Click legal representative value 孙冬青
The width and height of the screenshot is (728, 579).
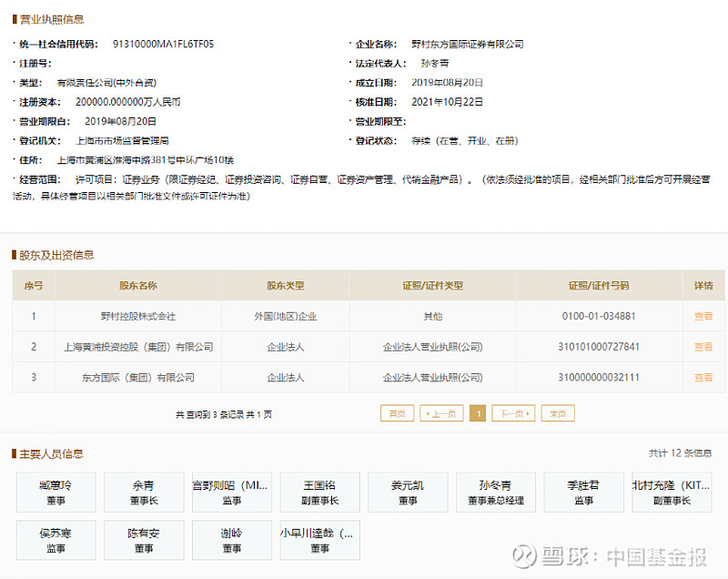[x=435, y=63]
